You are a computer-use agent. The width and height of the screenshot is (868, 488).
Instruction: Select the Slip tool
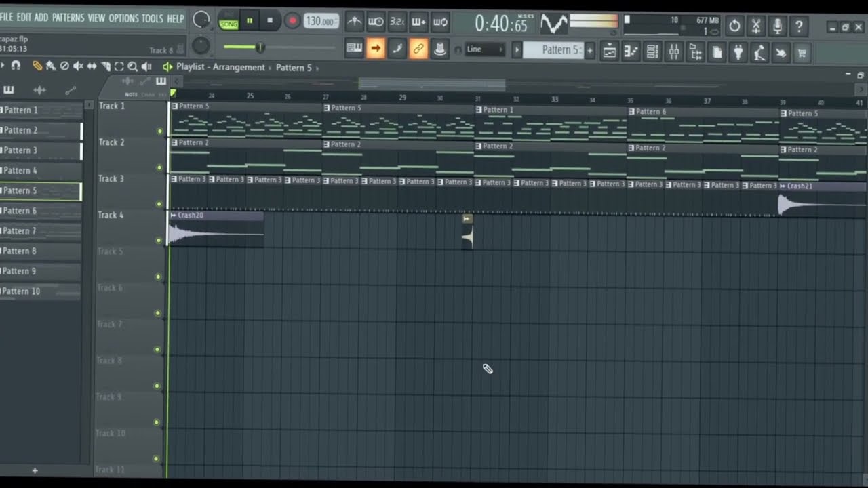pos(92,66)
